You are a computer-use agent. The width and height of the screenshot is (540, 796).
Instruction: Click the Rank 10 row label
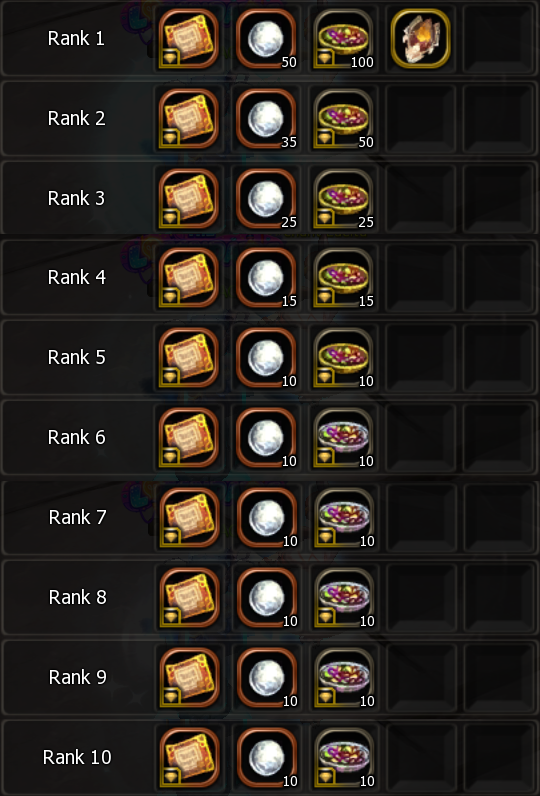pos(77,757)
